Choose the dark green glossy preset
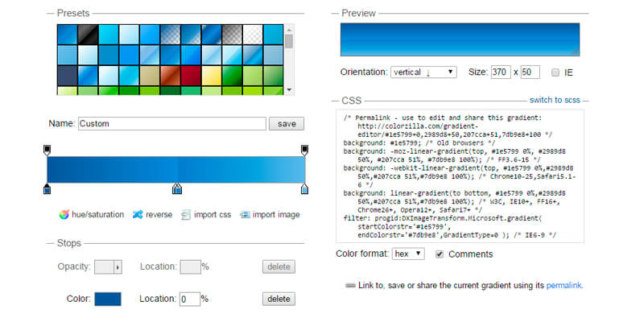644x322 pixels. pos(232,76)
